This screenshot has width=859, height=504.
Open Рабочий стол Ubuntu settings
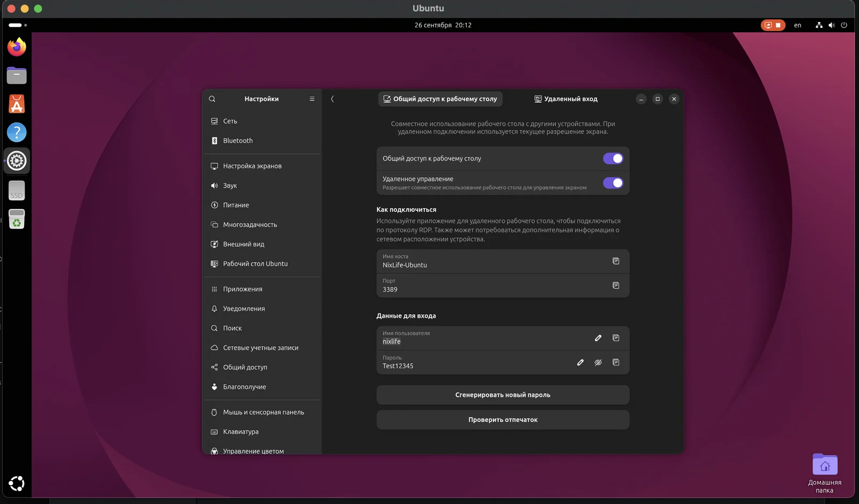[x=262, y=264]
